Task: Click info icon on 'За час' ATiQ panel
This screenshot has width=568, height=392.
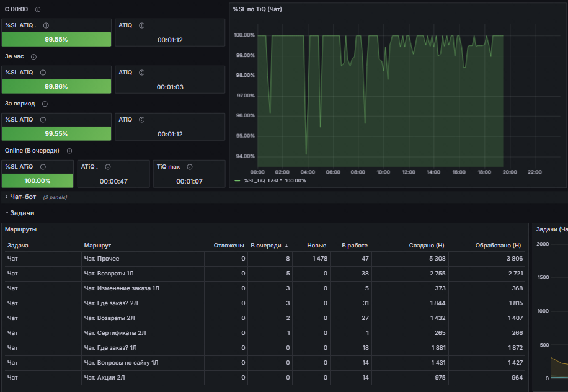Action: (x=142, y=73)
